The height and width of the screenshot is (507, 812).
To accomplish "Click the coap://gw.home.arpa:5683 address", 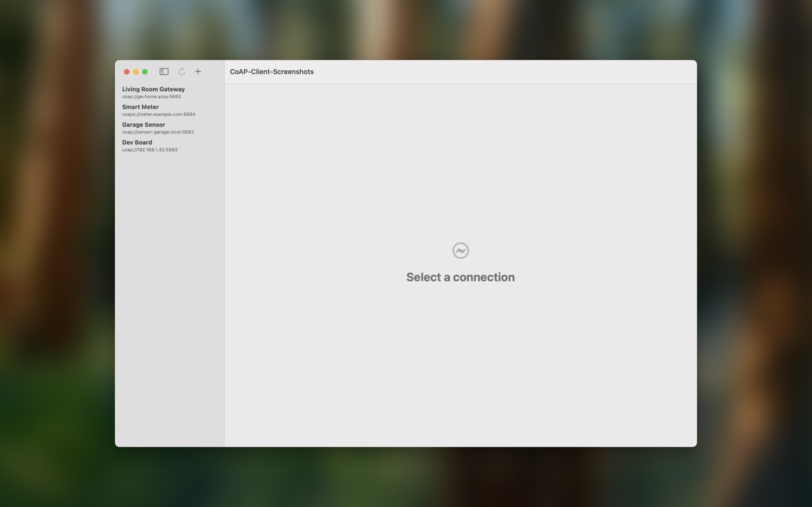I will click(x=152, y=97).
